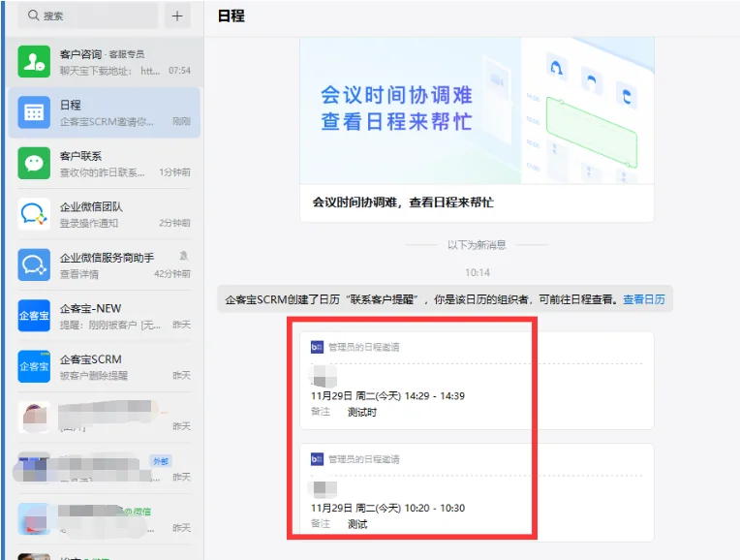The image size is (740, 560).
Task: Click the plus button beside search
Action: pos(177,16)
